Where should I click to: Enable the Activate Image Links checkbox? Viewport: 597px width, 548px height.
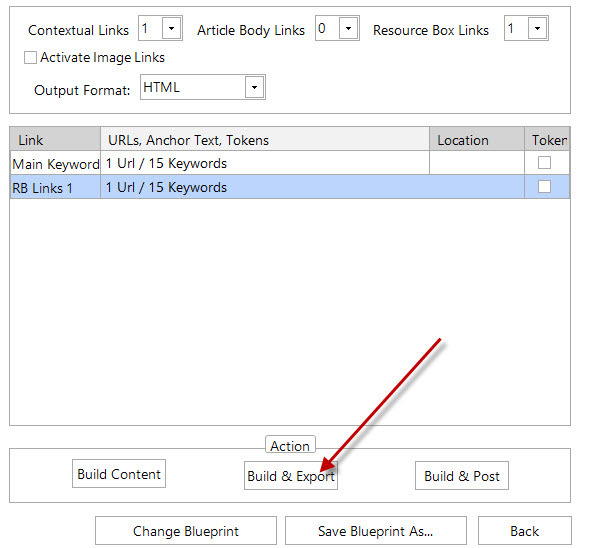[30, 58]
